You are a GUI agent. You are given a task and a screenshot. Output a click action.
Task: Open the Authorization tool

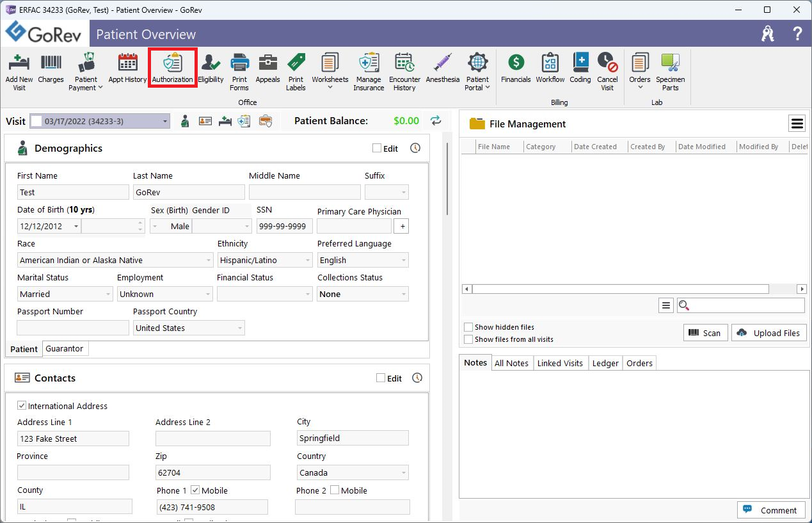click(x=172, y=68)
